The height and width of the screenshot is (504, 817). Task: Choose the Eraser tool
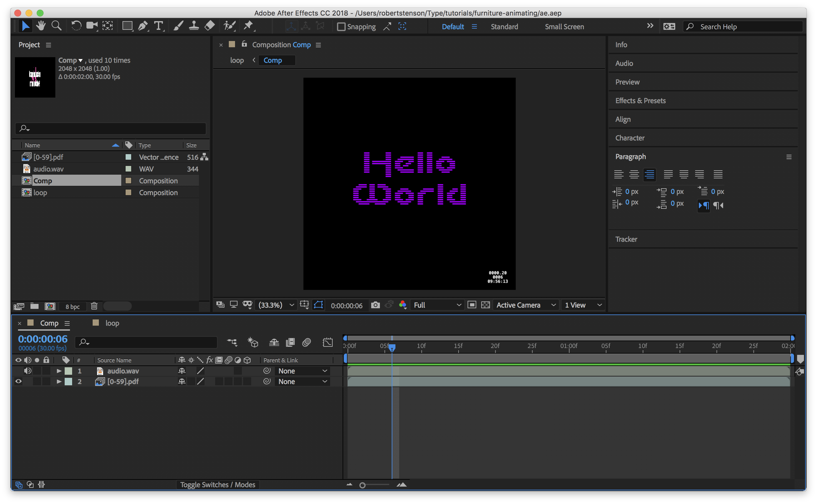tap(210, 26)
